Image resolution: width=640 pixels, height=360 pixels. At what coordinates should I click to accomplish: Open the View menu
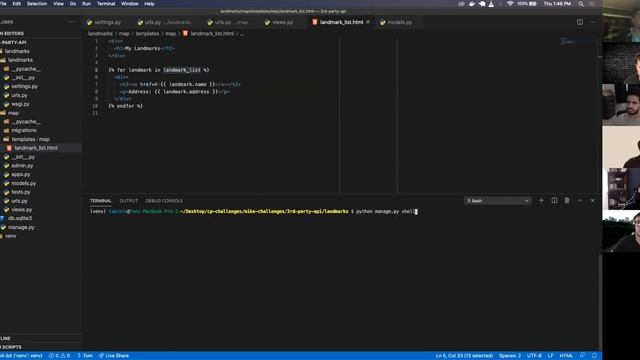[58, 4]
